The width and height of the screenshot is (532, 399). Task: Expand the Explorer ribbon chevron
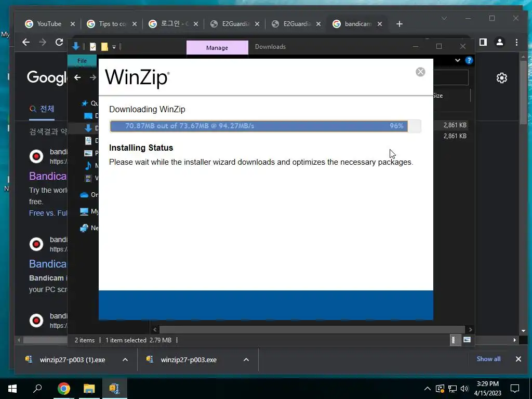(457, 60)
